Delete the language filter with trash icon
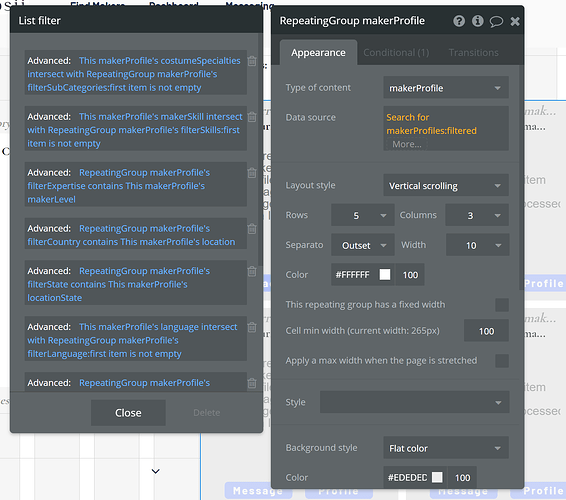Image resolution: width=566 pixels, height=500 pixels. 252,327
